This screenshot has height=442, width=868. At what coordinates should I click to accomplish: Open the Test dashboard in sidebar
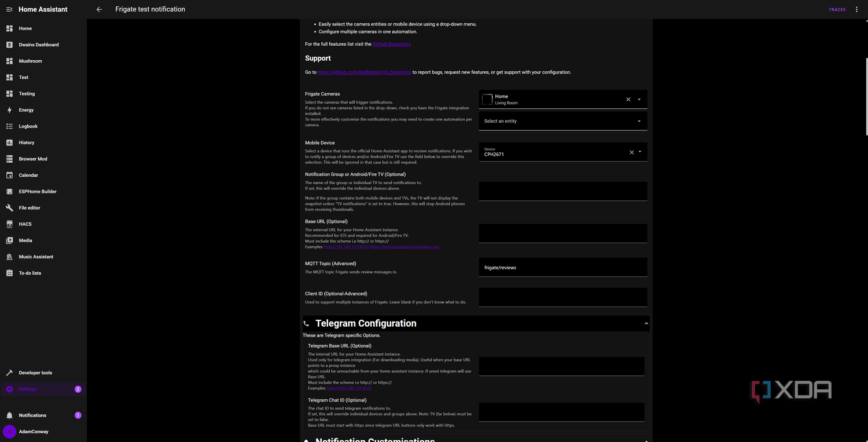point(43,77)
